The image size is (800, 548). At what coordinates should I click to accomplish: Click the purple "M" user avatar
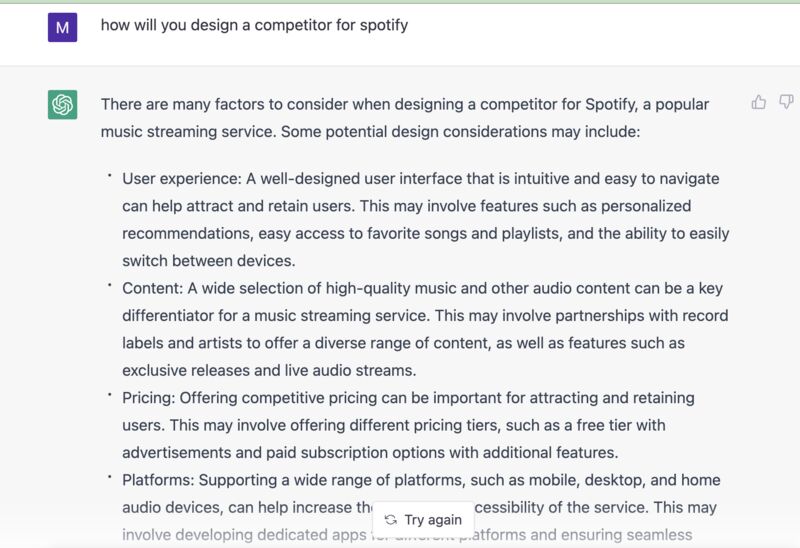(63, 27)
